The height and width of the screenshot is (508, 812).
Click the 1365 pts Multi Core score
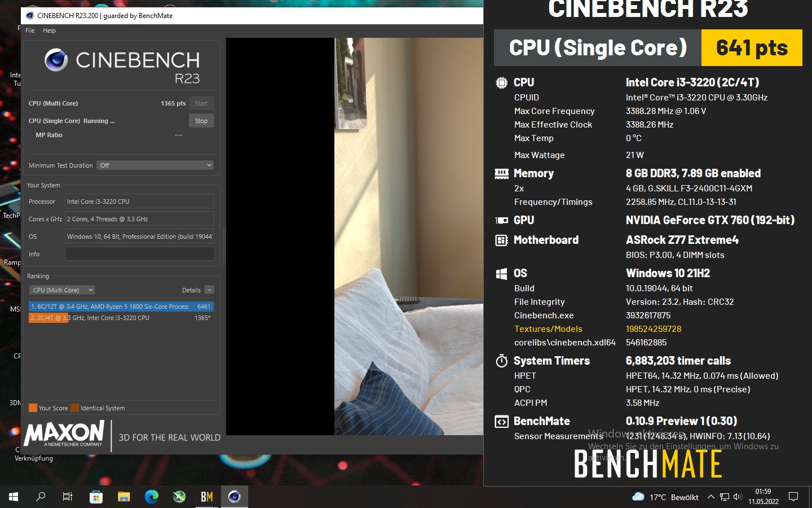tap(173, 103)
